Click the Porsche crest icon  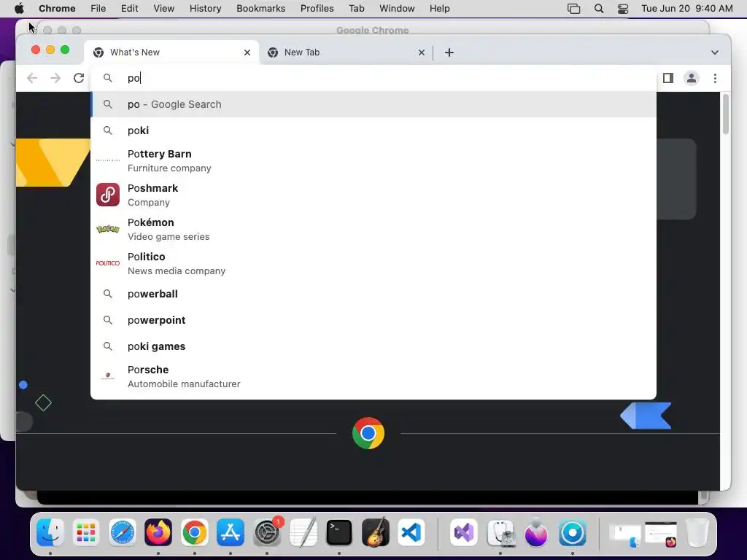tap(108, 376)
